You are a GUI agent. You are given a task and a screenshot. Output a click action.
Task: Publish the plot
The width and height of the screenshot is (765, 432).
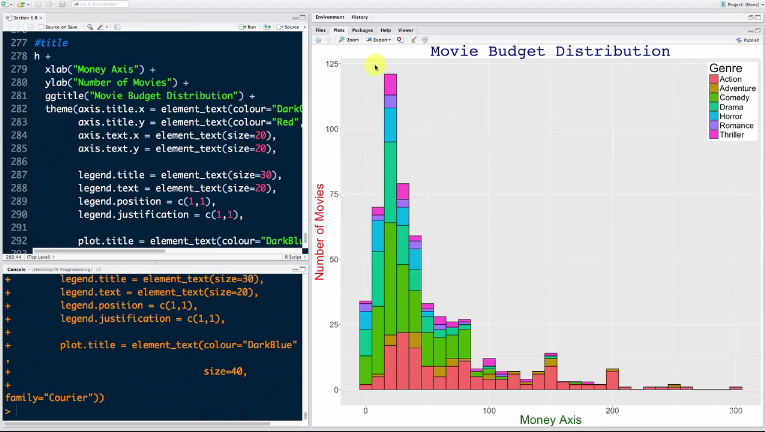747,40
